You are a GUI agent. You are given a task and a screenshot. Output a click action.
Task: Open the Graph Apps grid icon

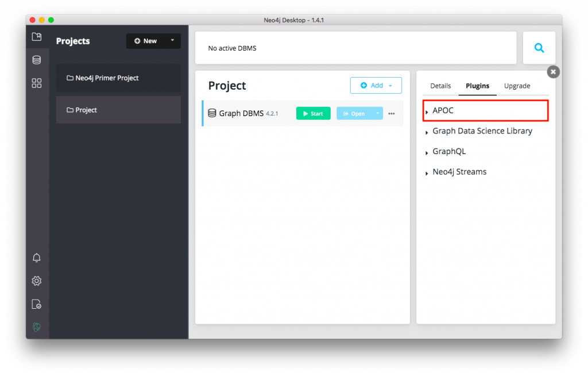tap(37, 83)
